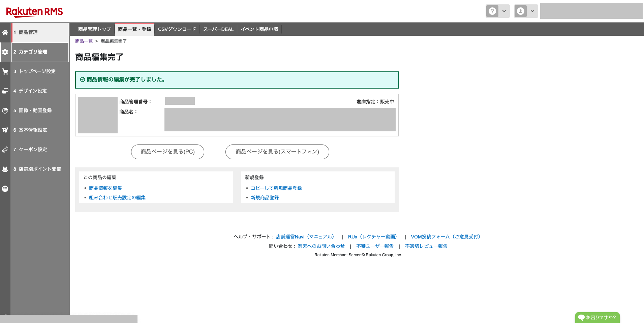Open コピーして新規商品登録 link
This screenshot has height=323, width=644.
276,188
